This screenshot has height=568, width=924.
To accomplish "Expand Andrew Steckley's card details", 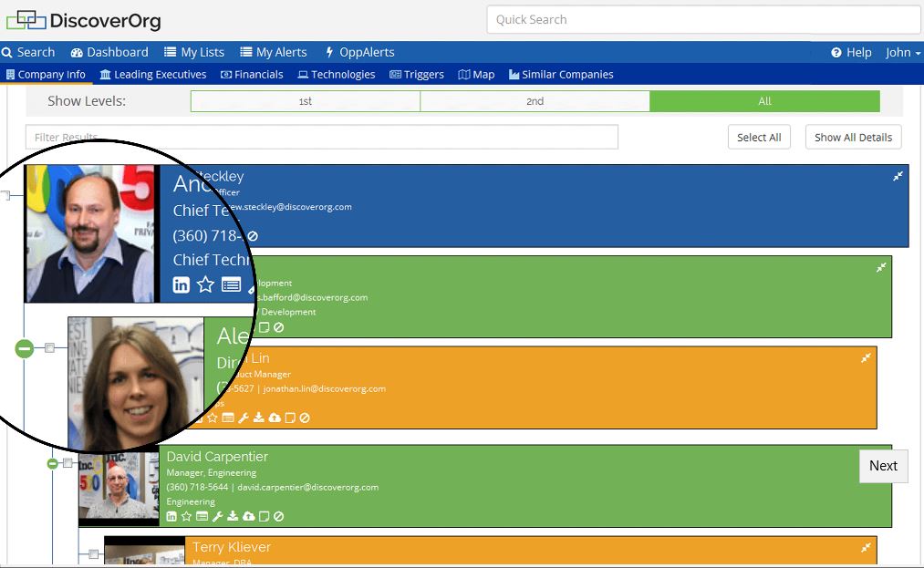I will pos(897,176).
